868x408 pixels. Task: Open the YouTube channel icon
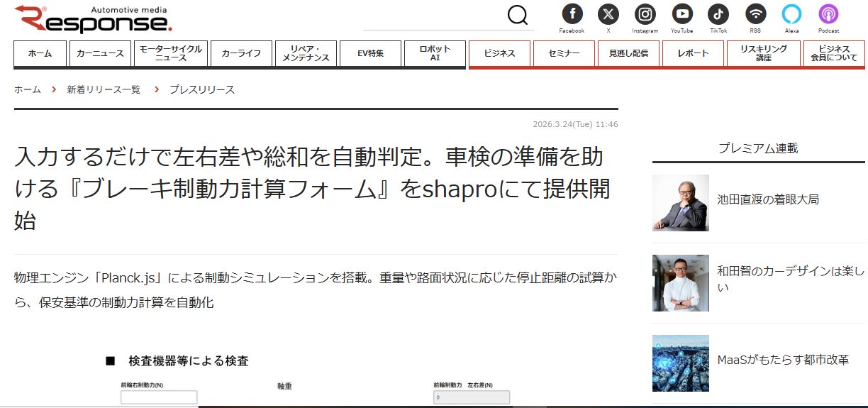coord(681,13)
